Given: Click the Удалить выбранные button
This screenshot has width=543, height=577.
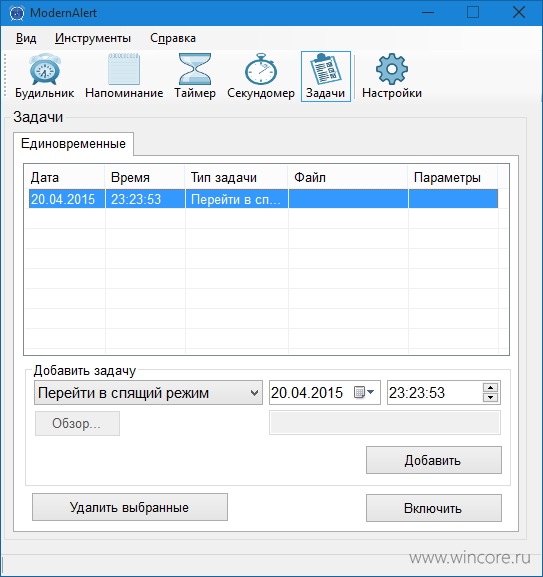Looking at the screenshot, I should (x=130, y=507).
